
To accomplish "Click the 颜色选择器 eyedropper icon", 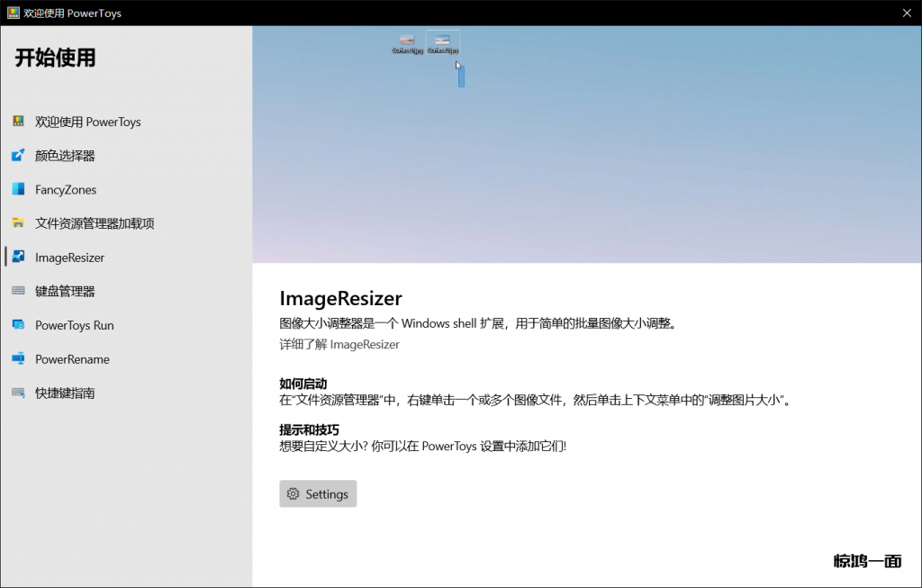I will click(18, 156).
